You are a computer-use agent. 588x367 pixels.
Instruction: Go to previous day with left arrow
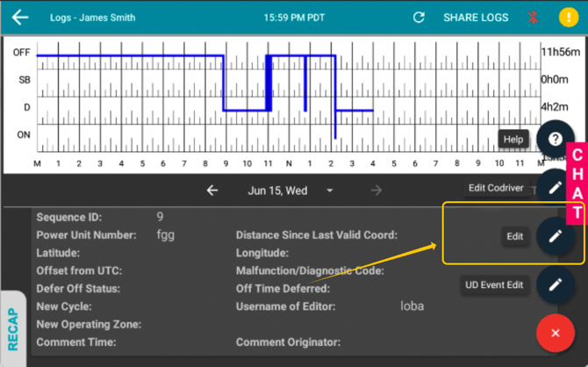click(x=212, y=191)
